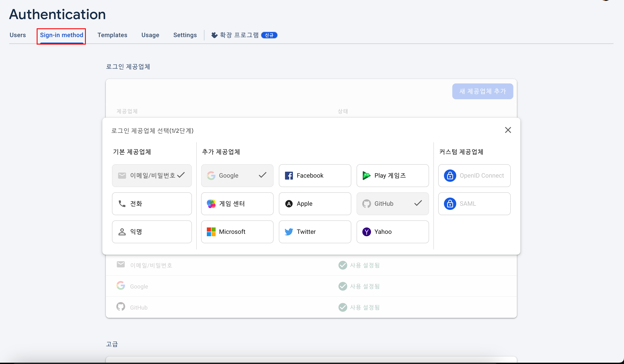The image size is (624, 364).
Task: Choose the 전화 phone provider
Action: 151,204
